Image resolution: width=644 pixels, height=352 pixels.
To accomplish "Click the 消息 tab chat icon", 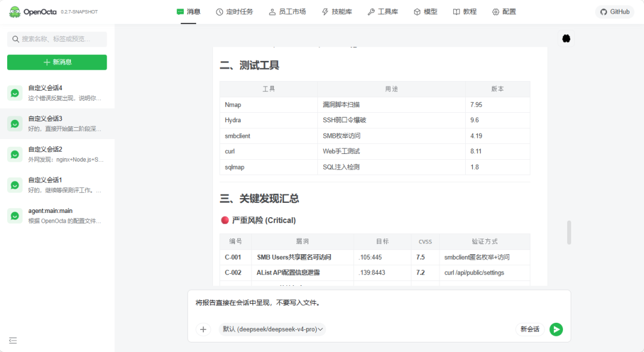I will [180, 12].
